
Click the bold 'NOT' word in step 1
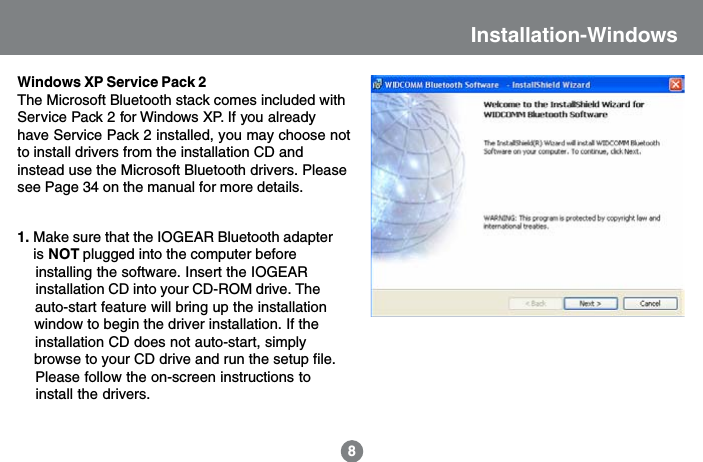coord(64,254)
